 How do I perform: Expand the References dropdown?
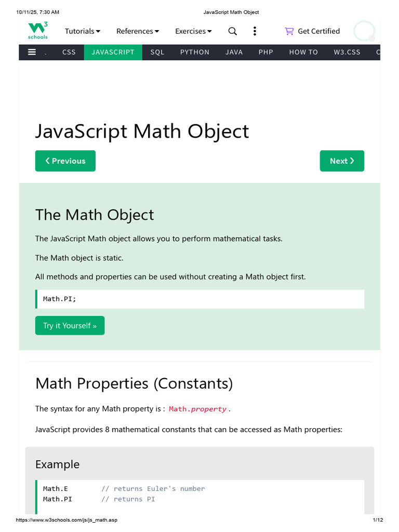click(x=137, y=31)
